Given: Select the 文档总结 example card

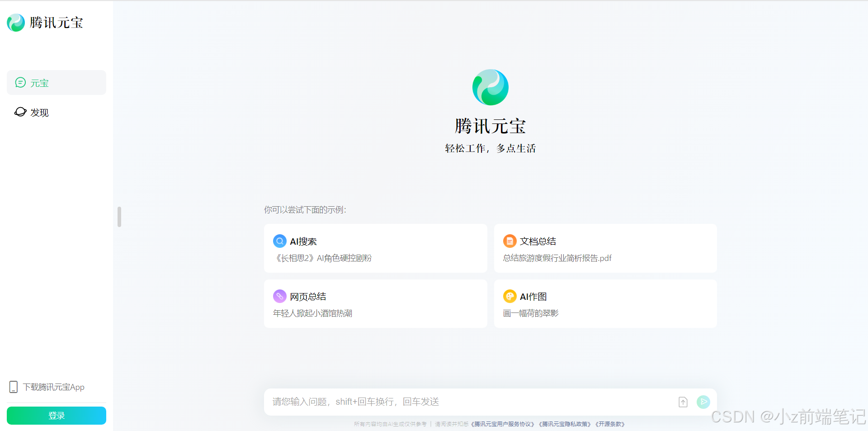Looking at the screenshot, I should click(605, 248).
